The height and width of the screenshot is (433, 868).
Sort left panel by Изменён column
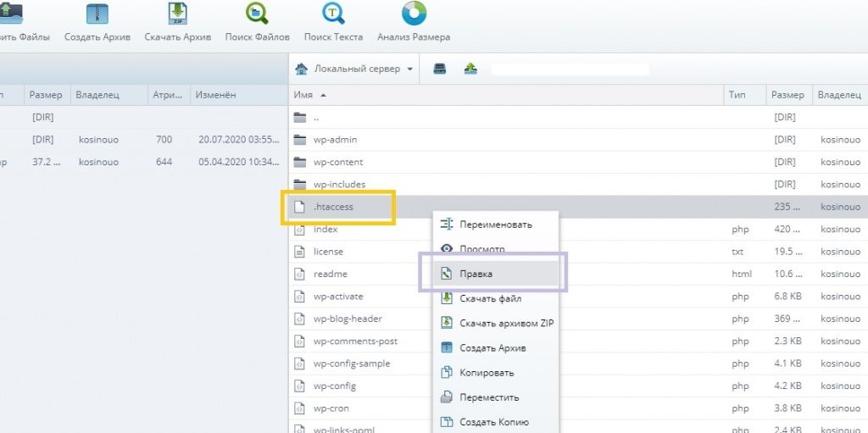pyautogui.click(x=215, y=95)
